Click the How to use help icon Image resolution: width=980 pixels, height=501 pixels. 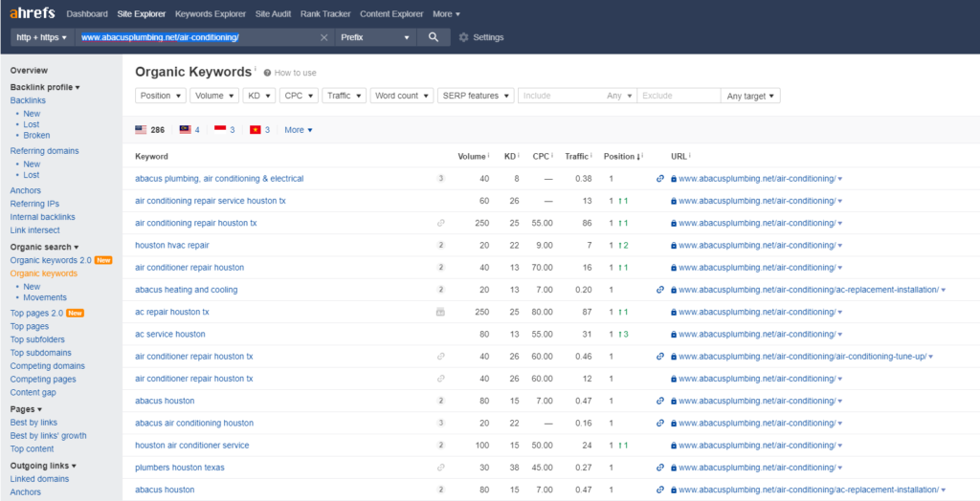click(x=268, y=73)
